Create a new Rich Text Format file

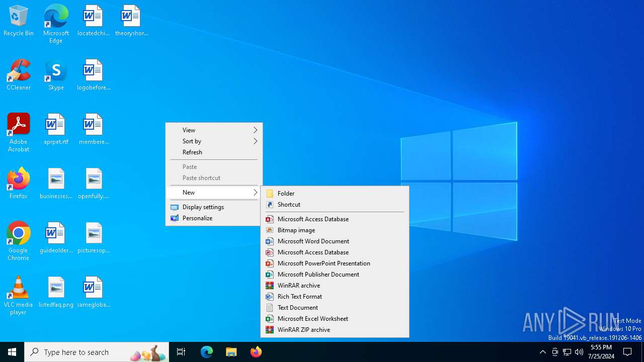click(335, 297)
